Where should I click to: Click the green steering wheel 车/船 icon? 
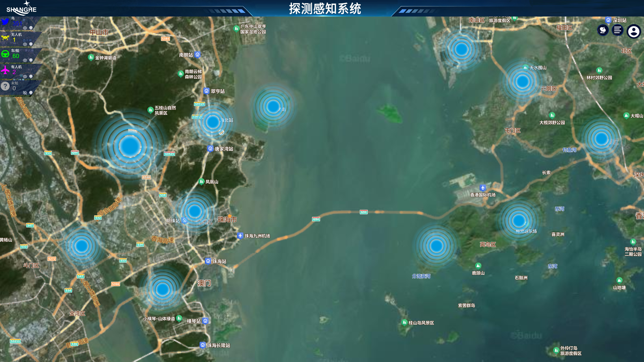(5, 54)
